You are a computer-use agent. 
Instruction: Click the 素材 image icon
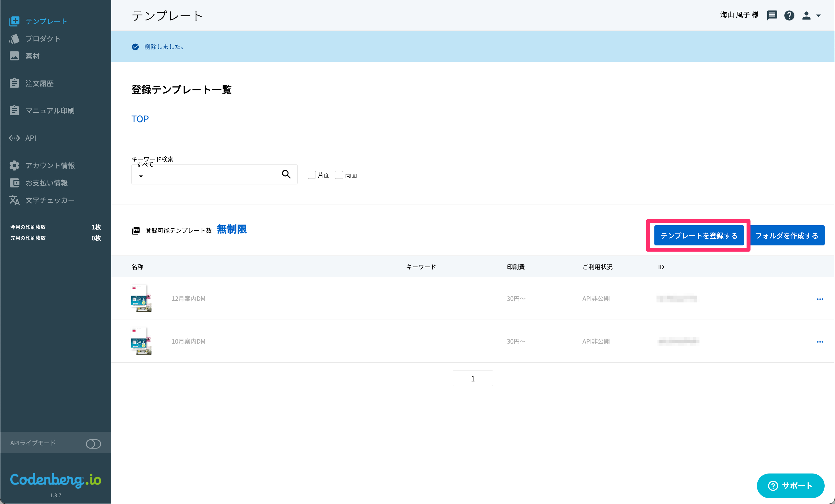(x=14, y=56)
